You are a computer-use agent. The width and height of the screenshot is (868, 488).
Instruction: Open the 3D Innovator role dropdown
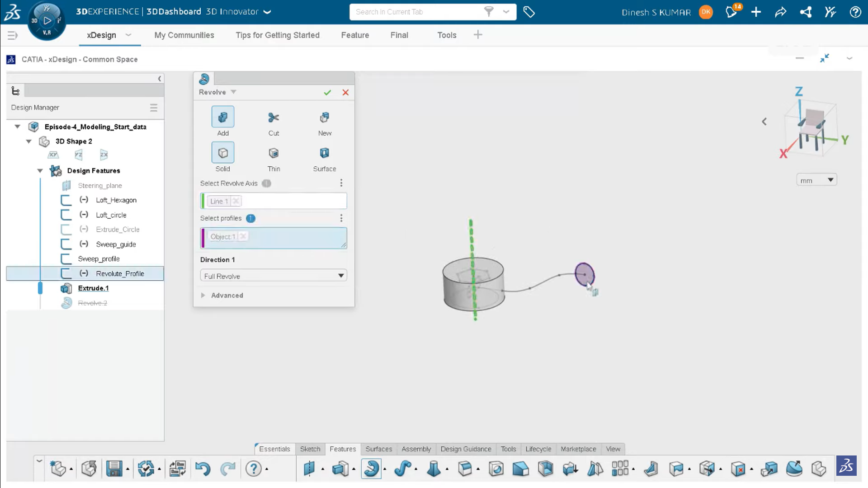click(x=267, y=12)
